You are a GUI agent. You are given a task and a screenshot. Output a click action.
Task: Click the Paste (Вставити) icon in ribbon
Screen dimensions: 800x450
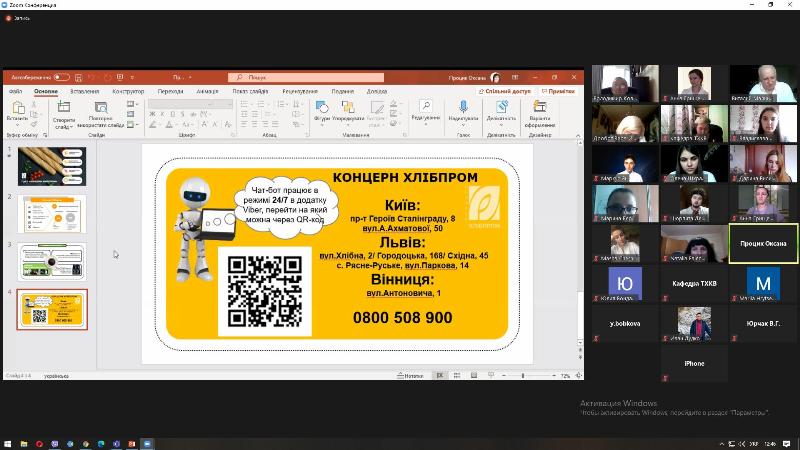point(17,106)
